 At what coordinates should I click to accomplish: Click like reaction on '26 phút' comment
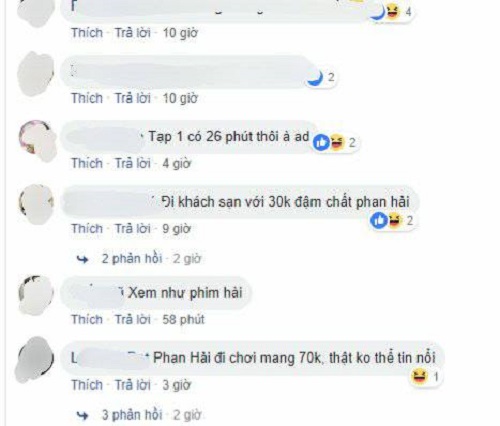tap(321, 143)
